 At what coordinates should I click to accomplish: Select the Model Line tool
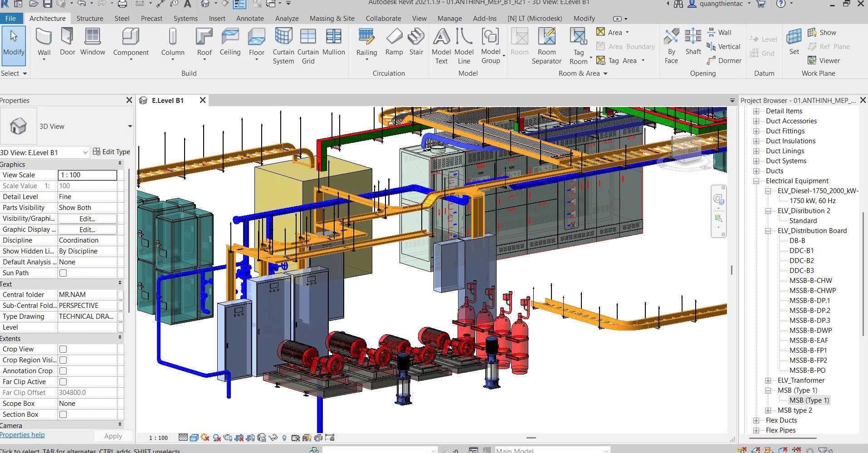click(x=464, y=46)
